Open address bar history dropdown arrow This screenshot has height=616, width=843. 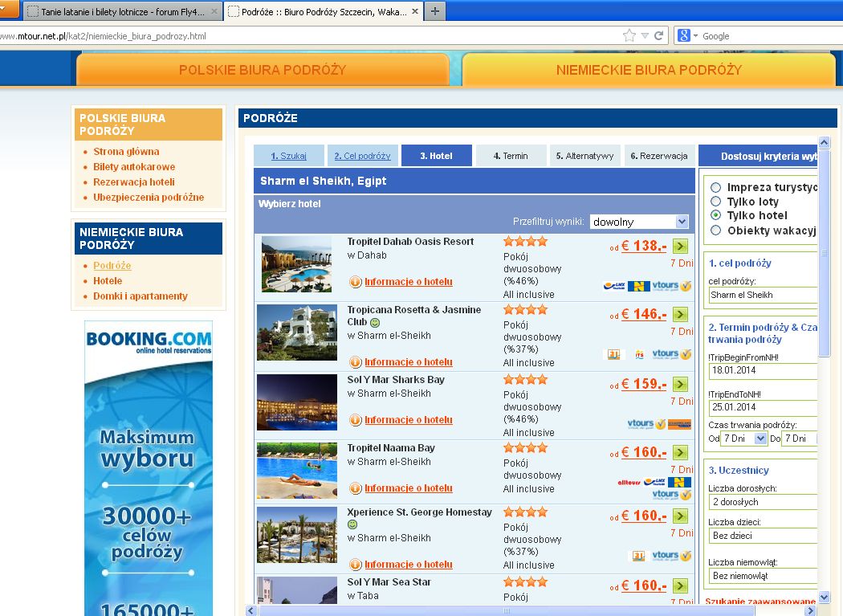click(645, 36)
